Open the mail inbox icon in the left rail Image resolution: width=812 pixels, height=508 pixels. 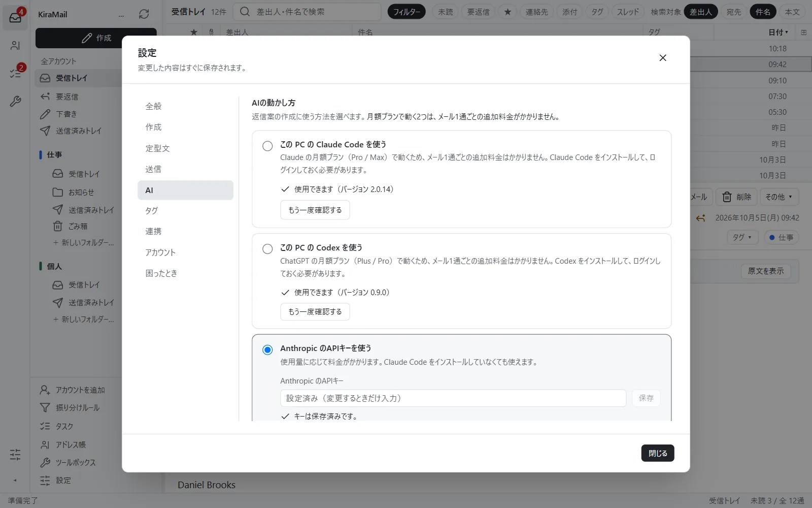tap(15, 18)
